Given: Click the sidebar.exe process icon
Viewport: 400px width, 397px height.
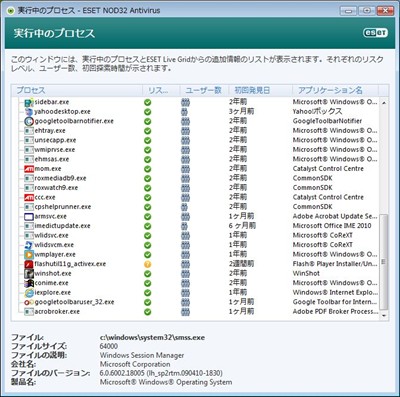Looking at the screenshot, I should (x=29, y=102).
